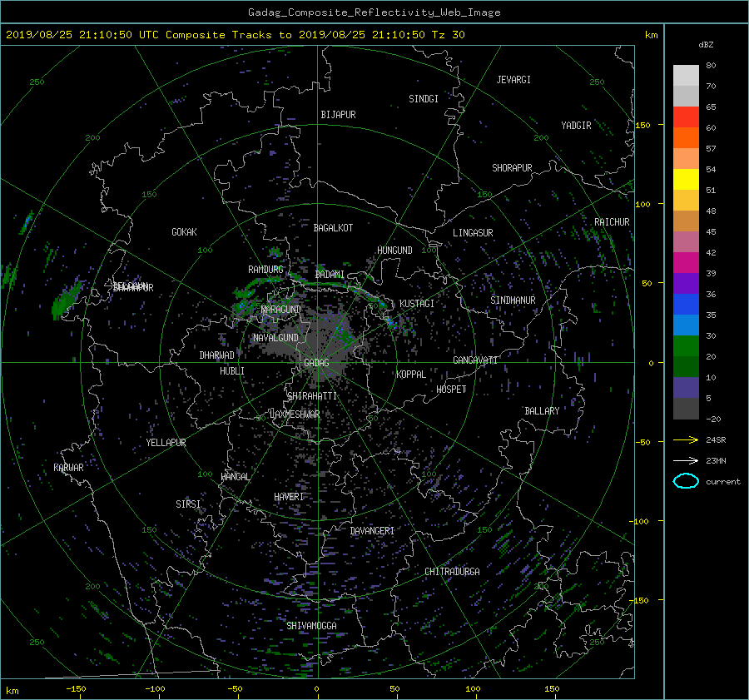Viewport: 749px width, 700px height.
Task: Click the YADGIR city label
Action: [x=576, y=126]
